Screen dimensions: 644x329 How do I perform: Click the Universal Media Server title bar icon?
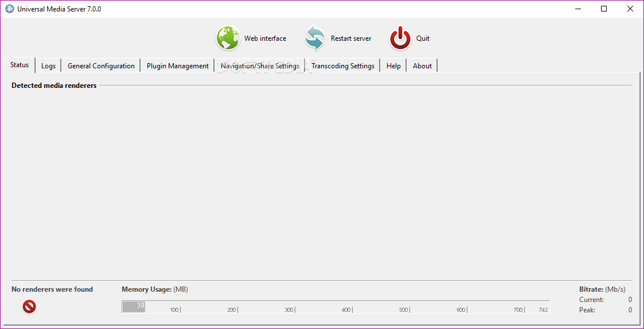[x=9, y=9]
